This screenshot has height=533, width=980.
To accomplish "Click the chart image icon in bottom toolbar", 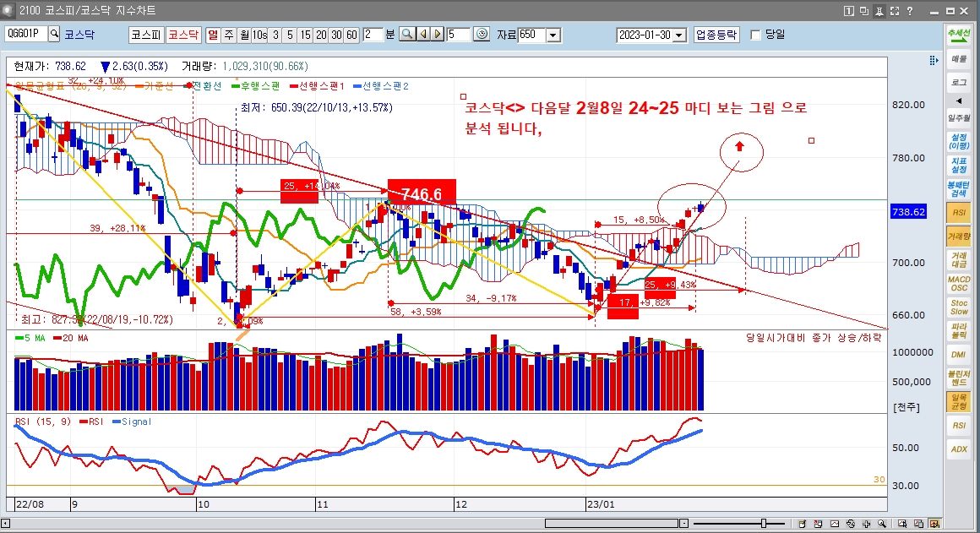I will (x=834, y=524).
